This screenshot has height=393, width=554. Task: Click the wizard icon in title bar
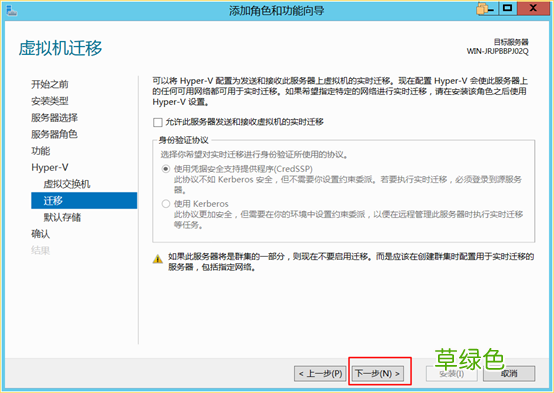tap(12, 11)
